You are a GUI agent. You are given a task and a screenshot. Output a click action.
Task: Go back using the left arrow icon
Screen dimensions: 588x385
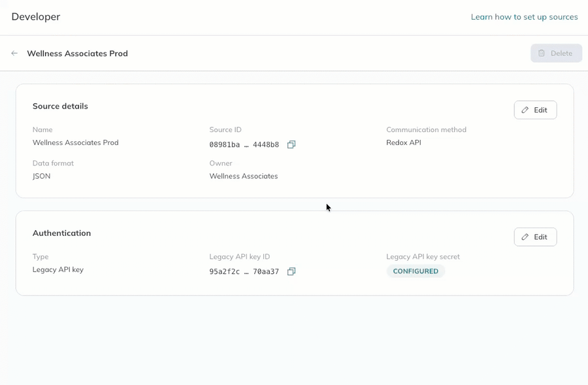coord(14,54)
